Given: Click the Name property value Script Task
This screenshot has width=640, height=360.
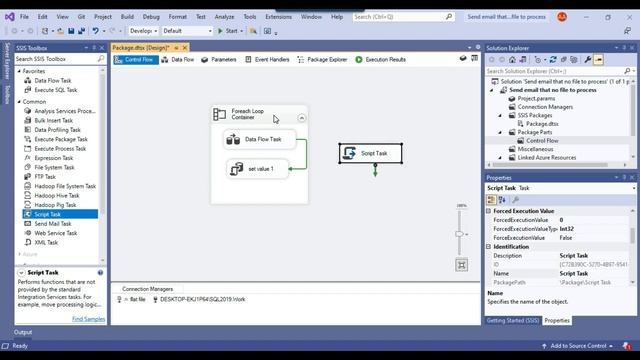Looking at the screenshot, I should tap(594, 273).
